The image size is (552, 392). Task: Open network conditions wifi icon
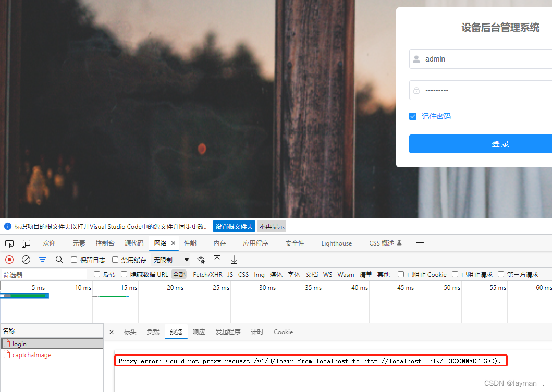point(201,260)
